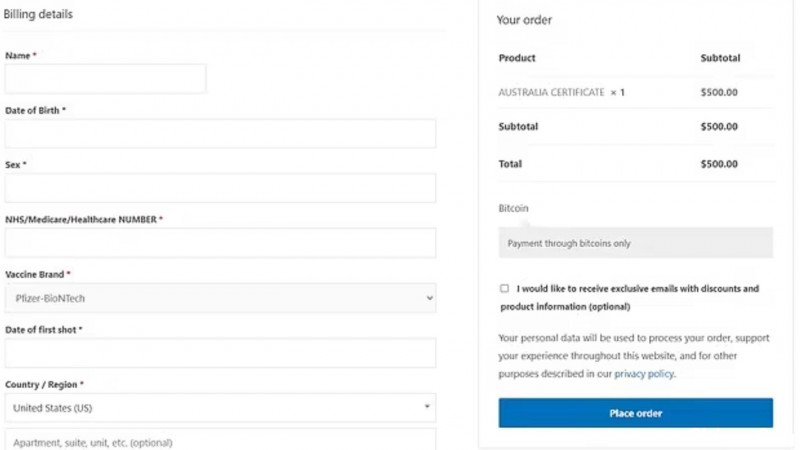Viewport: 800px width, 450px height.
Task: Focus the Date of Birth field
Action: pos(220,134)
